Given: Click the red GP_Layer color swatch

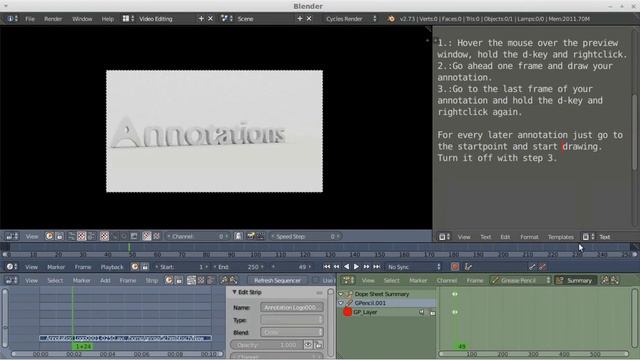Looking at the screenshot, I should (x=348, y=312).
